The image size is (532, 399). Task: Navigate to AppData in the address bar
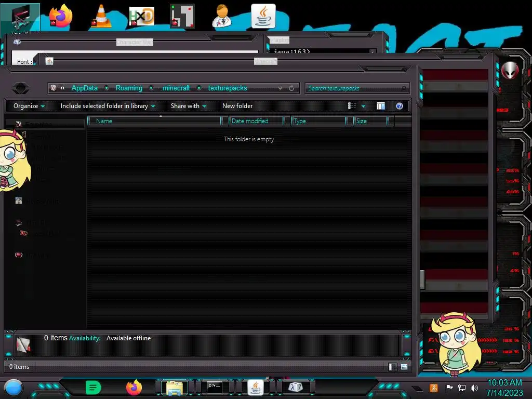(85, 88)
